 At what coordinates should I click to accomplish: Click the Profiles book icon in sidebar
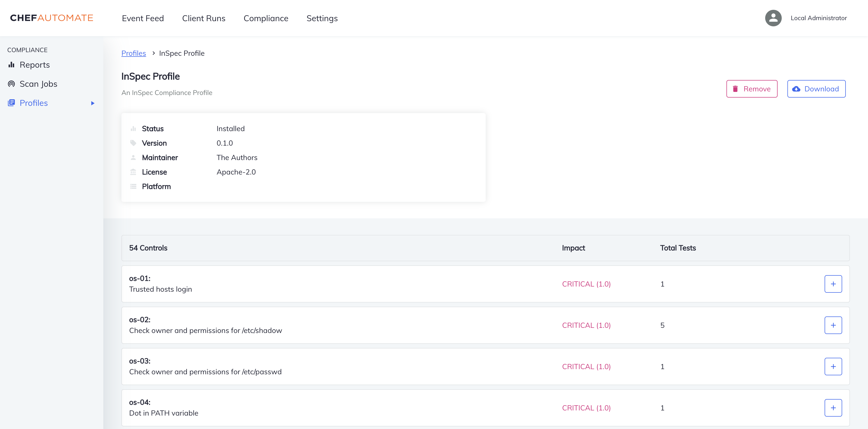11,103
